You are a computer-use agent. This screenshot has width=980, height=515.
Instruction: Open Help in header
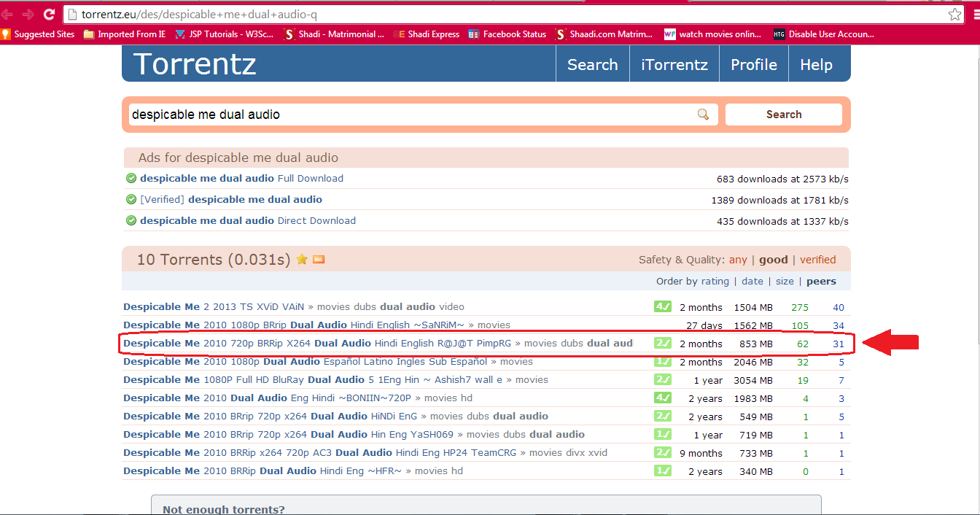(816, 64)
